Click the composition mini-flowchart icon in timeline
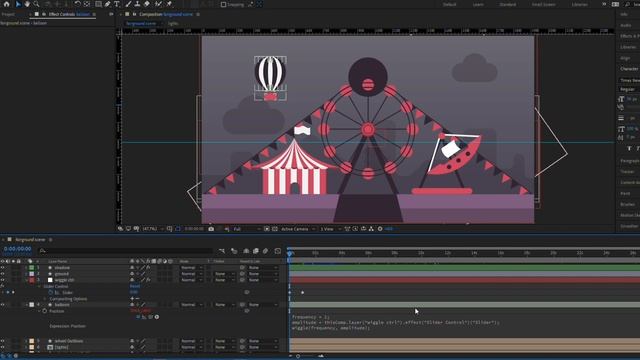Screen dimensions: 640x360 [222, 251]
